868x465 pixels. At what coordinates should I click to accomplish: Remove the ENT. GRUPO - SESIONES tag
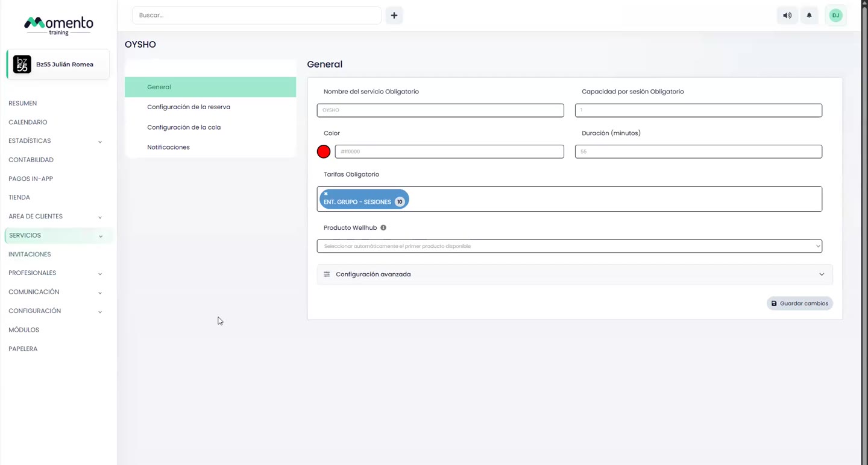pos(326,194)
